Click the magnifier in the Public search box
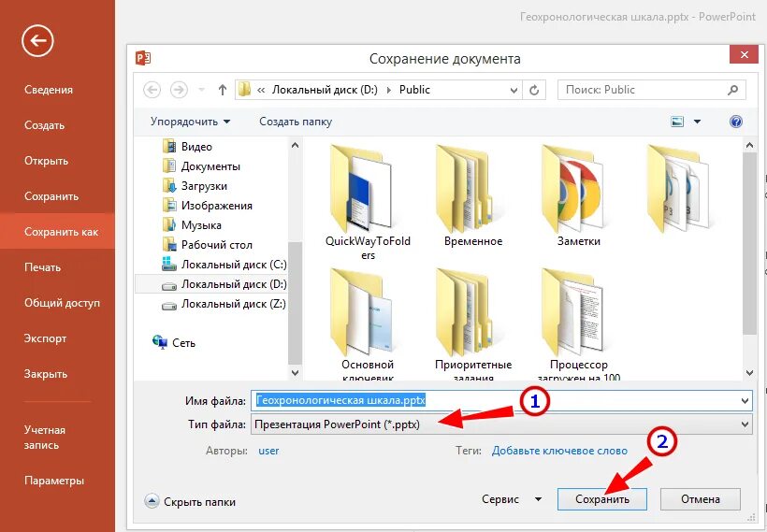This screenshot has height=532, width=767. click(x=732, y=90)
